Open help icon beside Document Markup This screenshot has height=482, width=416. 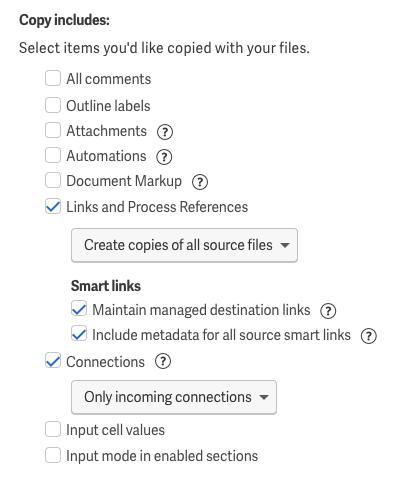pos(200,182)
